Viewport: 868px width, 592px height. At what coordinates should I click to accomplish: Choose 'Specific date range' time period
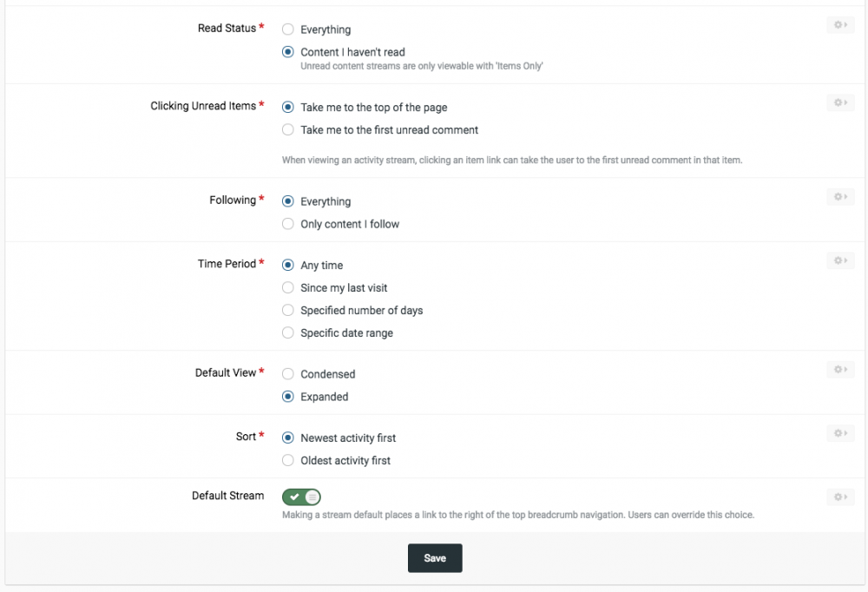pos(288,333)
